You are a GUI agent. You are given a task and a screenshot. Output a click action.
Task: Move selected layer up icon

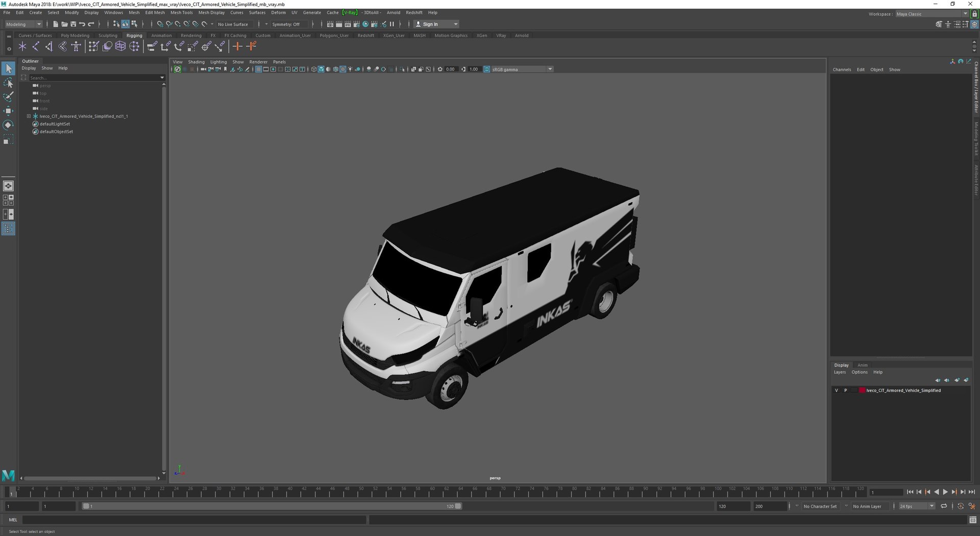click(x=938, y=380)
